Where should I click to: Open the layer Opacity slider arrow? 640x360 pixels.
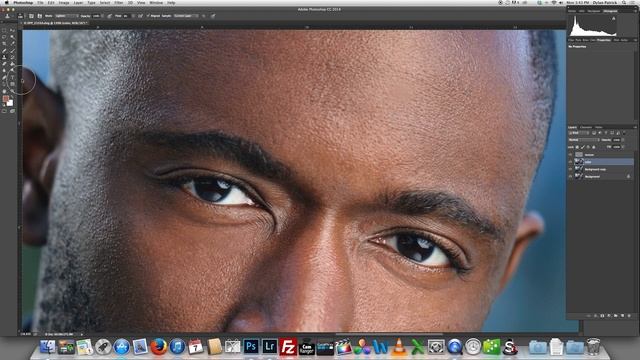[x=623, y=140]
